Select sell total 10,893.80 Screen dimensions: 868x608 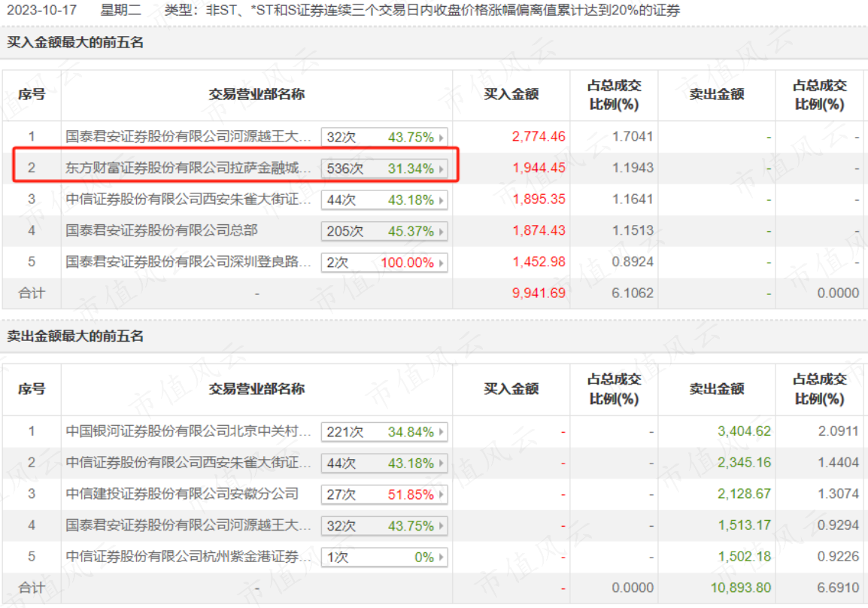pyautogui.click(x=741, y=588)
